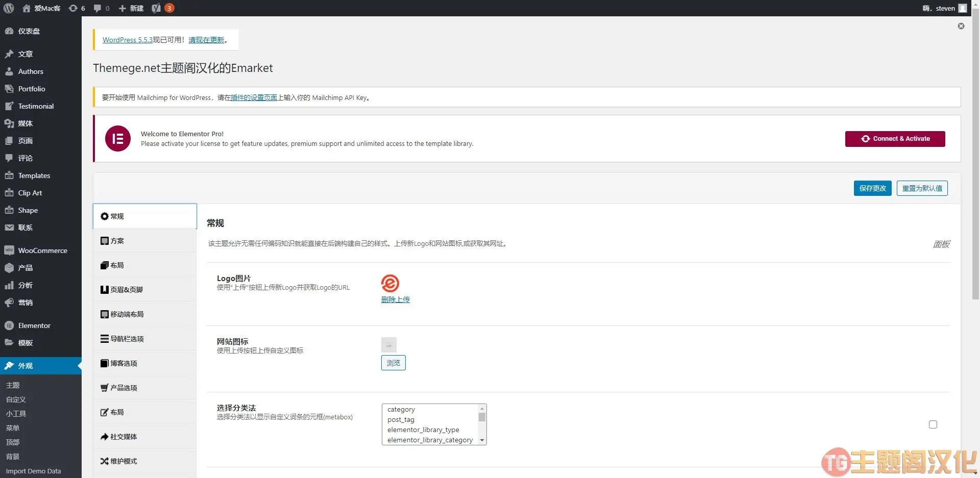Click the 联系 envelope icon
Image resolution: width=980 pixels, height=478 pixels.
[x=9, y=228]
